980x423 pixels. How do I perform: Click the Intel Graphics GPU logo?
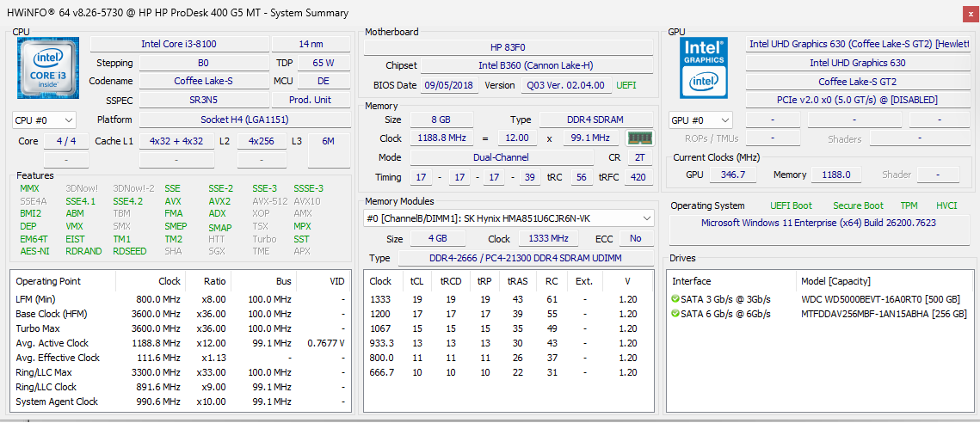704,68
